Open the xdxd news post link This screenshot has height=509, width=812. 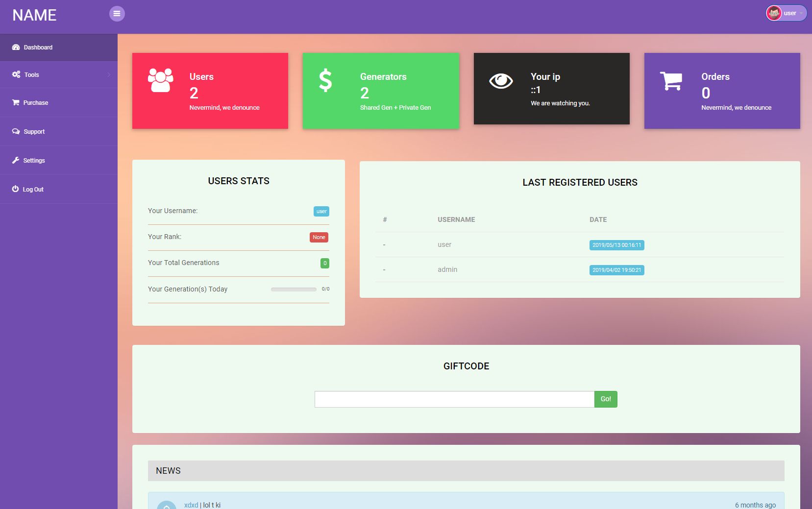click(x=191, y=505)
